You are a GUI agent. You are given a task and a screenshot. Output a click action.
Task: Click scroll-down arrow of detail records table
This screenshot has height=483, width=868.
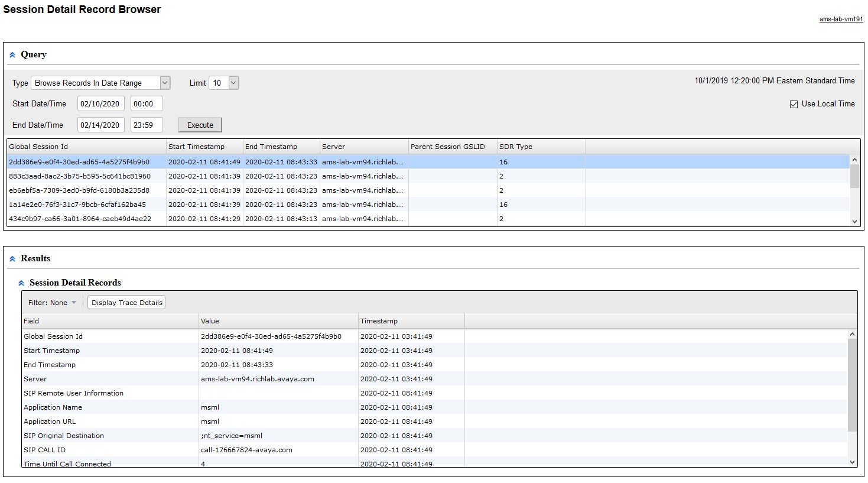[852, 462]
